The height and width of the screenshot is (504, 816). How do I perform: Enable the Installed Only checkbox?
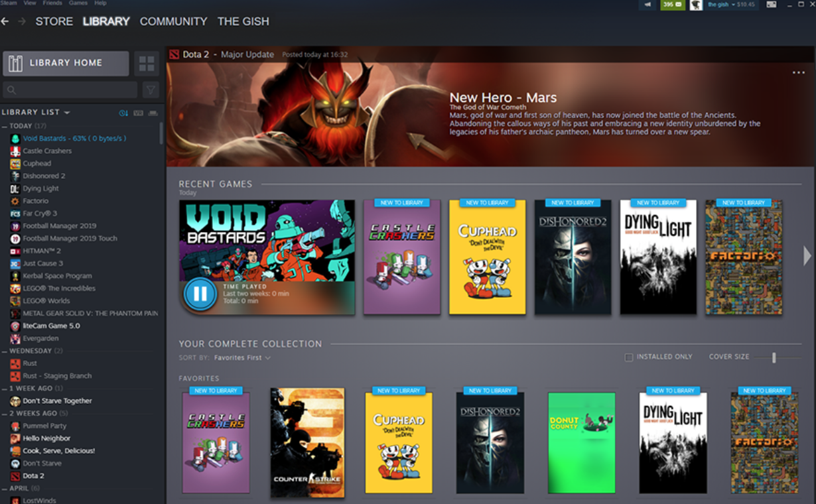pyautogui.click(x=629, y=357)
